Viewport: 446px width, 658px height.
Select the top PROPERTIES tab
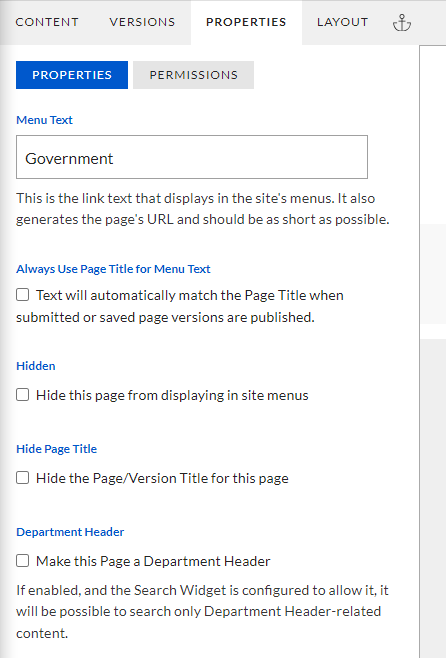[246, 22]
